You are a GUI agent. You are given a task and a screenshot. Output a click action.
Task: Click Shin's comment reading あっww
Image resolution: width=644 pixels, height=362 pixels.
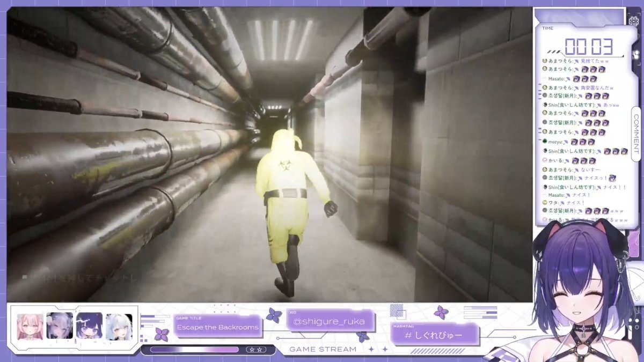611,105
